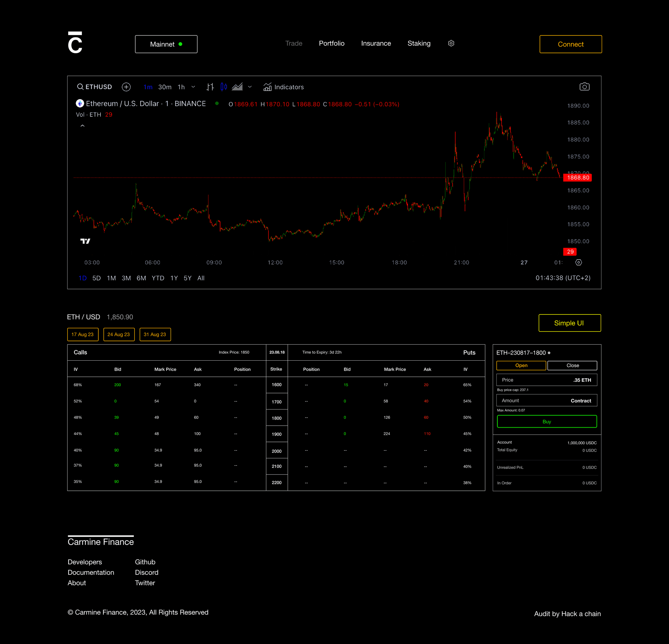The image size is (669, 644).
Task: Select the bar chart style icon
Action: tap(210, 87)
